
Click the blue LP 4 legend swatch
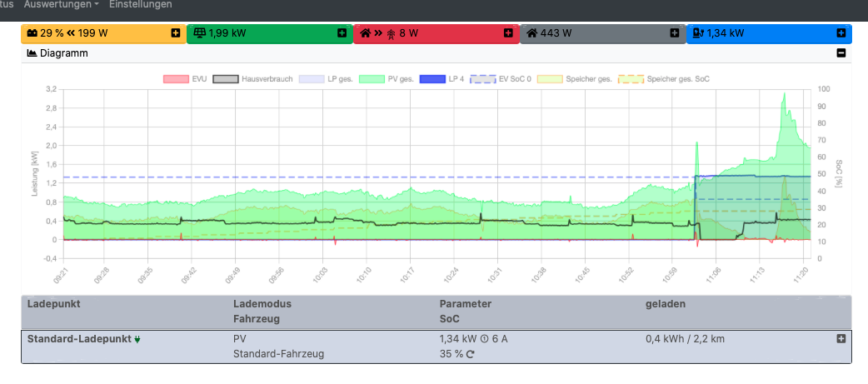click(432, 79)
